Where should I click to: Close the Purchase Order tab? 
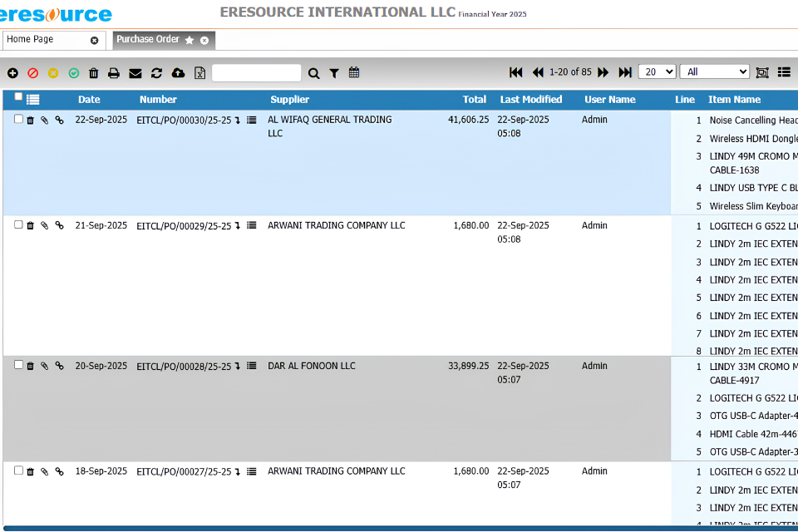(x=204, y=41)
